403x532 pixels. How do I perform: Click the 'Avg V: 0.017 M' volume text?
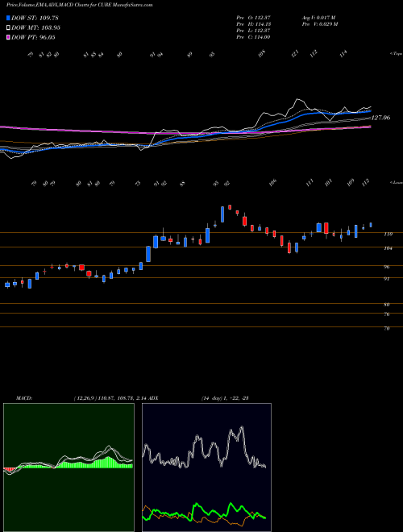(x=318, y=18)
